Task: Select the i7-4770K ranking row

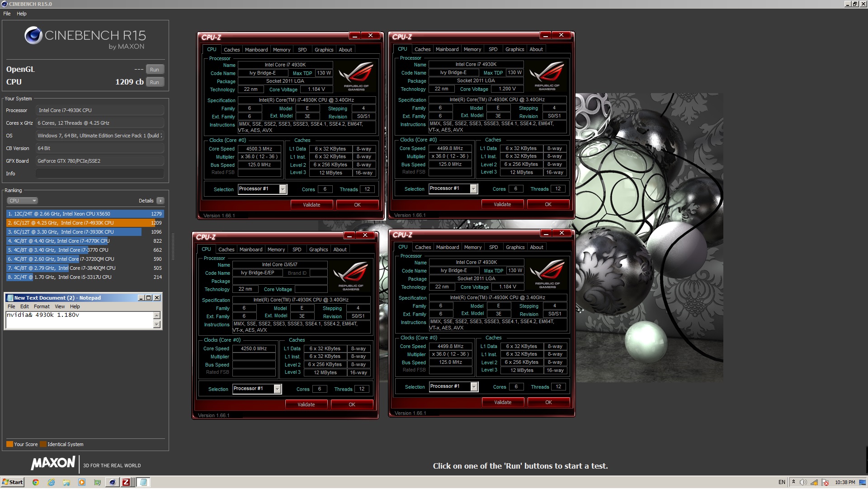Action: [85, 241]
